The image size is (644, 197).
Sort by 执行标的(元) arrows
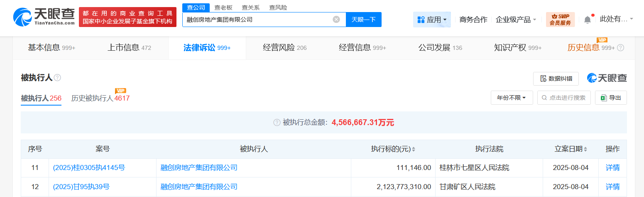pyautogui.click(x=414, y=149)
